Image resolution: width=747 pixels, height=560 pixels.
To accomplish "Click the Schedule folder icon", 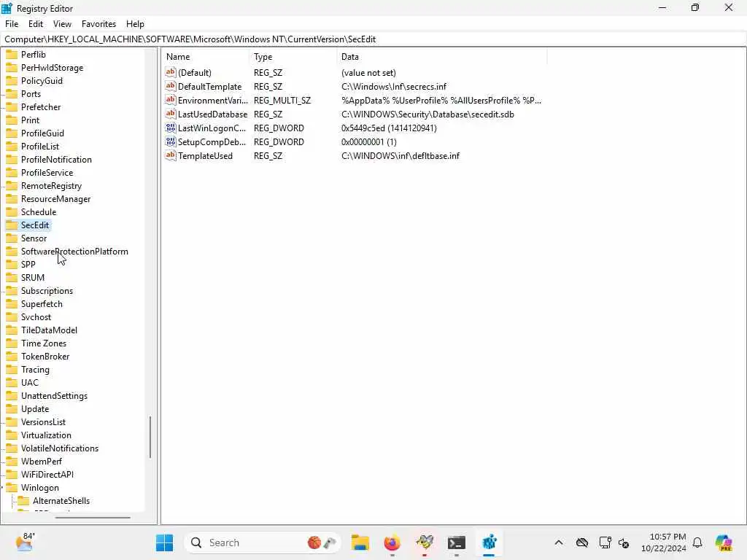I will (x=12, y=212).
